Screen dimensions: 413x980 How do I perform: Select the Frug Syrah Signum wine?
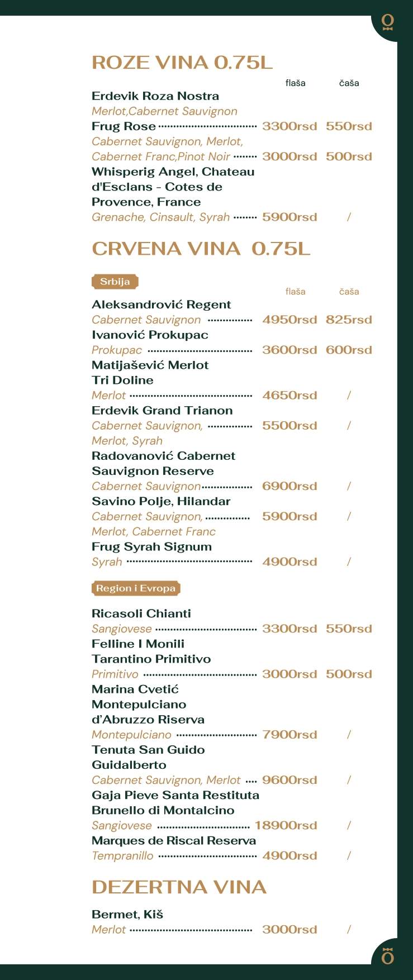click(x=151, y=546)
